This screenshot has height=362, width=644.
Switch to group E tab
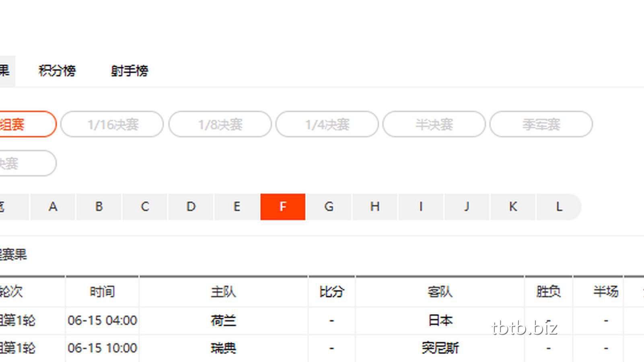237,207
